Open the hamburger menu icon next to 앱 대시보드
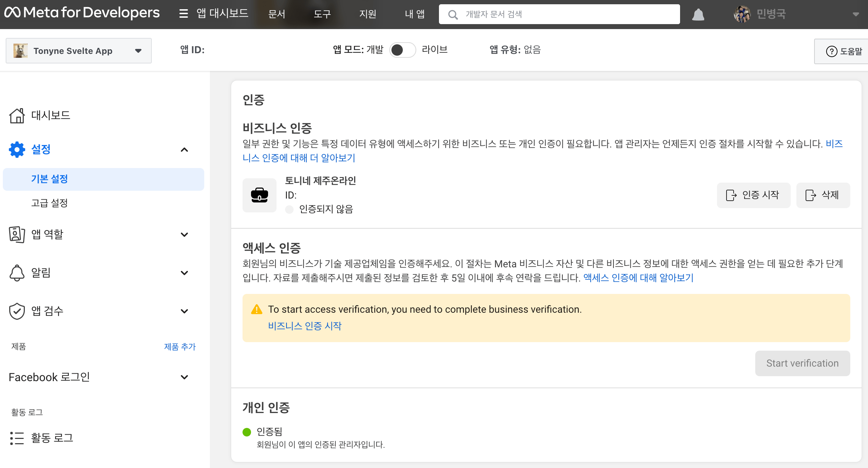Screen dimensions: 868x468 pyautogui.click(x=183, y=14)
